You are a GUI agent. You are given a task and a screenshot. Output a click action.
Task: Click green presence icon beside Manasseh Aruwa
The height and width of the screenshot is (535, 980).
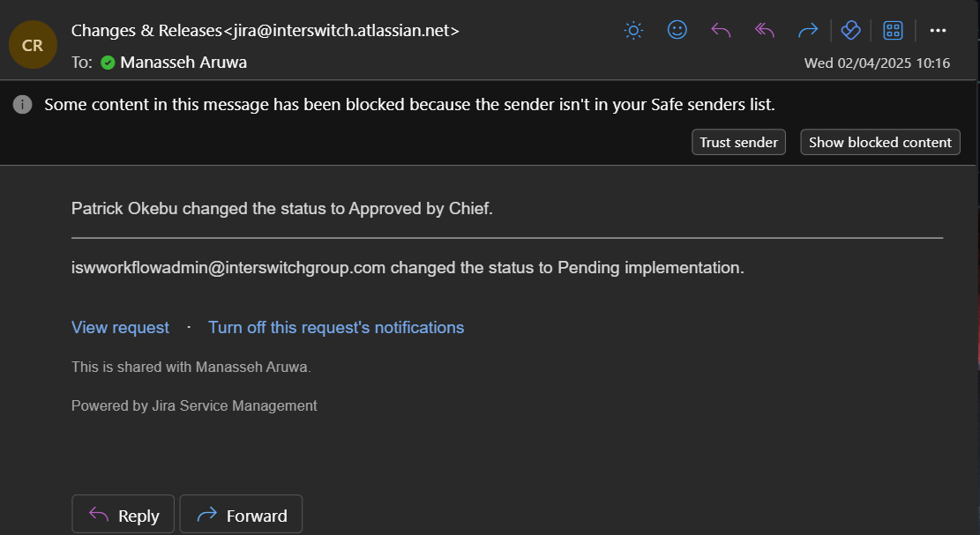pyautogui.click(x=108, y=63)
